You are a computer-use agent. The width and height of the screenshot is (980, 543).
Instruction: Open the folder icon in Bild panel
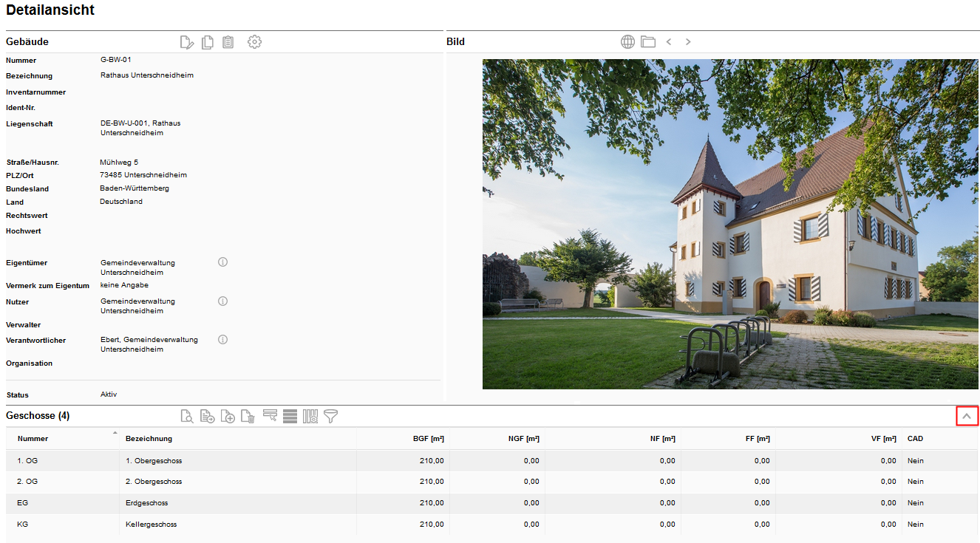648,42
